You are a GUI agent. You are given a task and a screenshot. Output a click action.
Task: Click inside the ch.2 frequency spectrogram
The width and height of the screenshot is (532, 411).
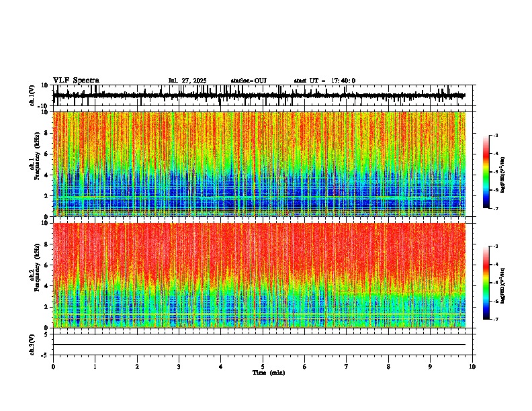[259, 275]
